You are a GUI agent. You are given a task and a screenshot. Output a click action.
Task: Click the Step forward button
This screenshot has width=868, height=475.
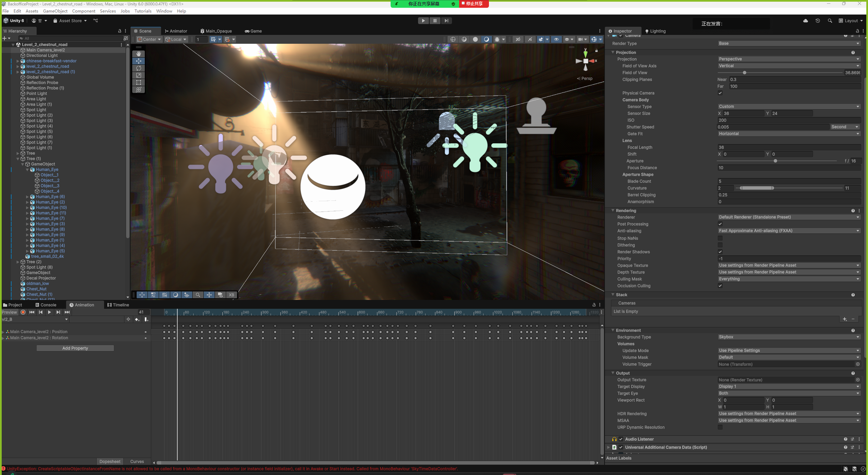point(446,21)
